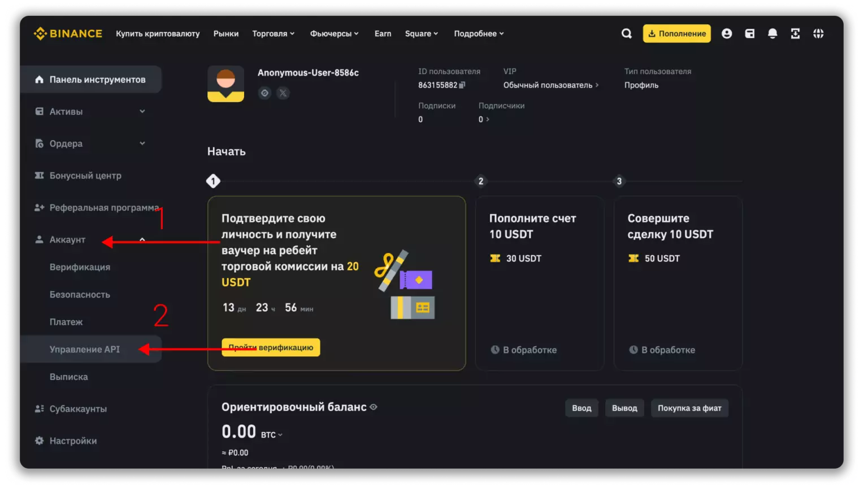Click the Подписки count 0

tap(420, 119)
